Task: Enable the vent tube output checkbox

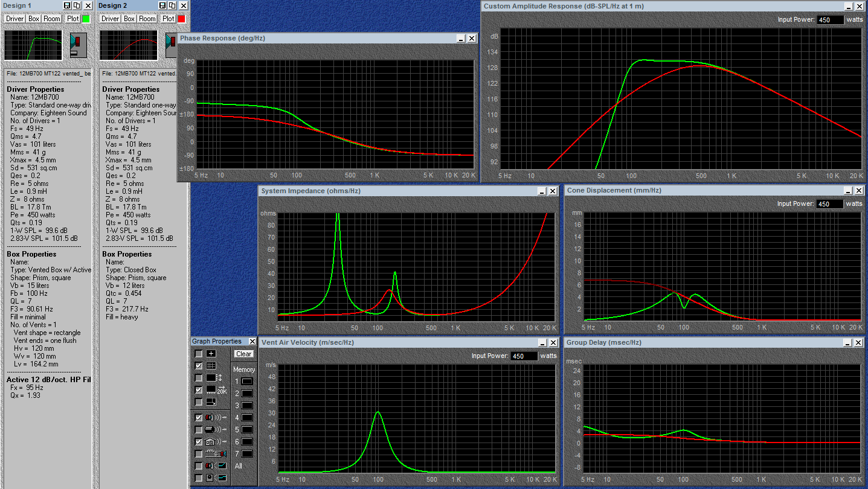Action: click(199, 429)
